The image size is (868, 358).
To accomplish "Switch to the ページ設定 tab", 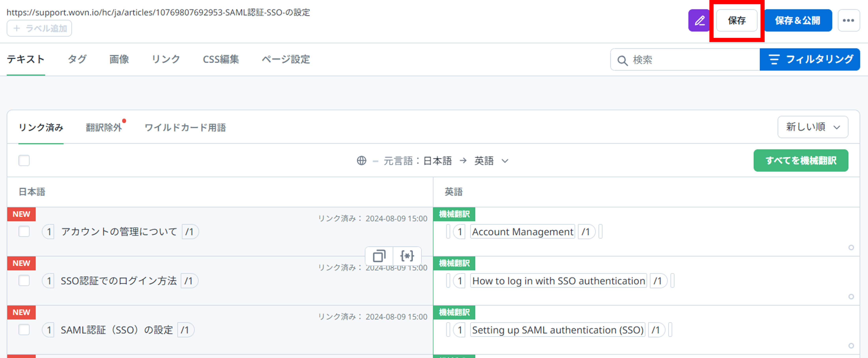I will pyautogui.click(x=286, y=59).
